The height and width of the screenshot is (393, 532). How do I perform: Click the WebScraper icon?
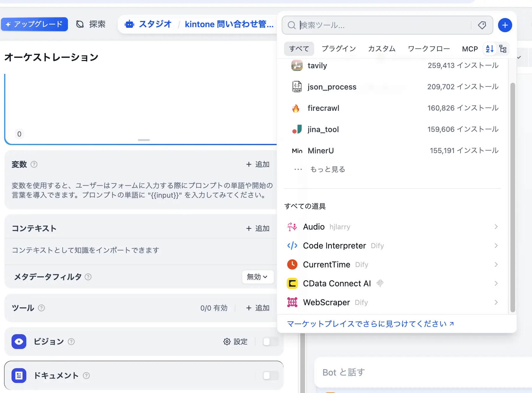click(292, 302)
